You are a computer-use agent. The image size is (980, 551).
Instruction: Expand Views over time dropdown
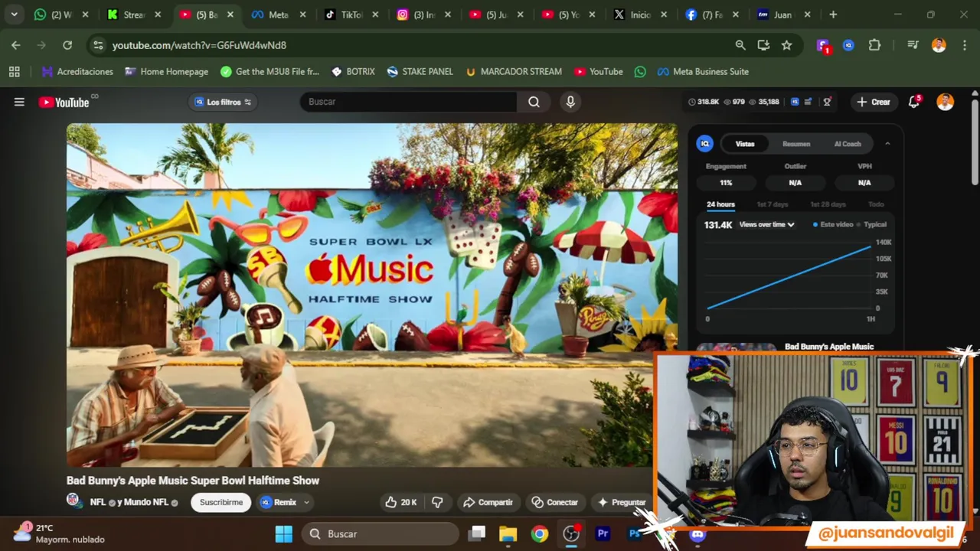point(766,224)
